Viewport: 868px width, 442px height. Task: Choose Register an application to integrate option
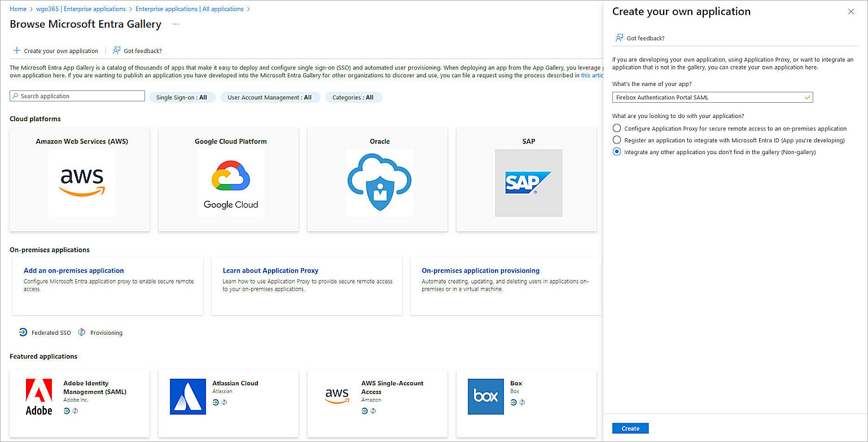[616, 140]
